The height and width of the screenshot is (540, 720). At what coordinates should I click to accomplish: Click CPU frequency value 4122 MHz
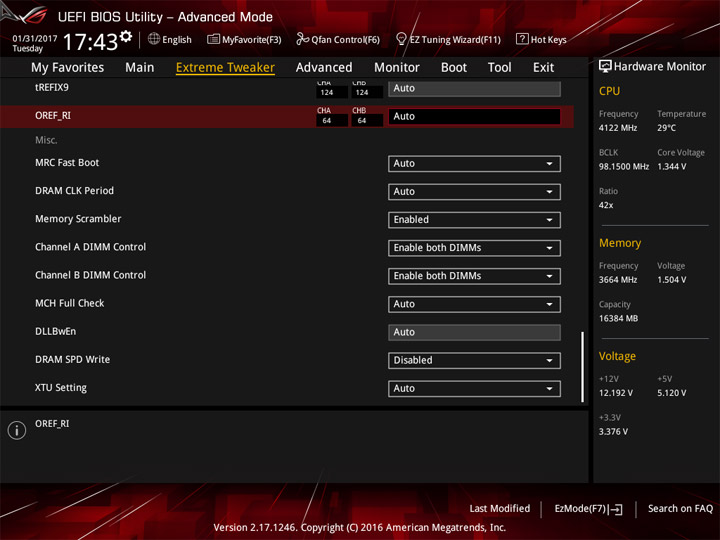coord(618,128)
